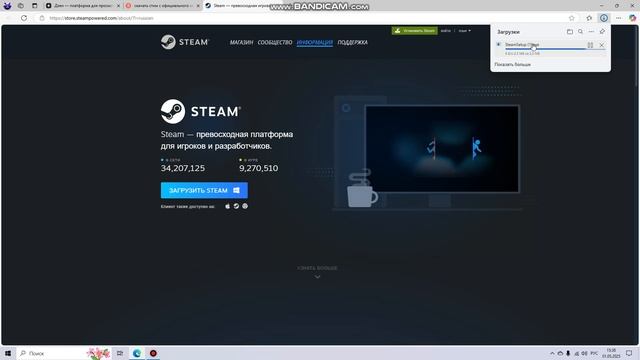This screenshot has width=640, height=360.
Task: Open the taskbar clock and date
Action: (611, 353)
